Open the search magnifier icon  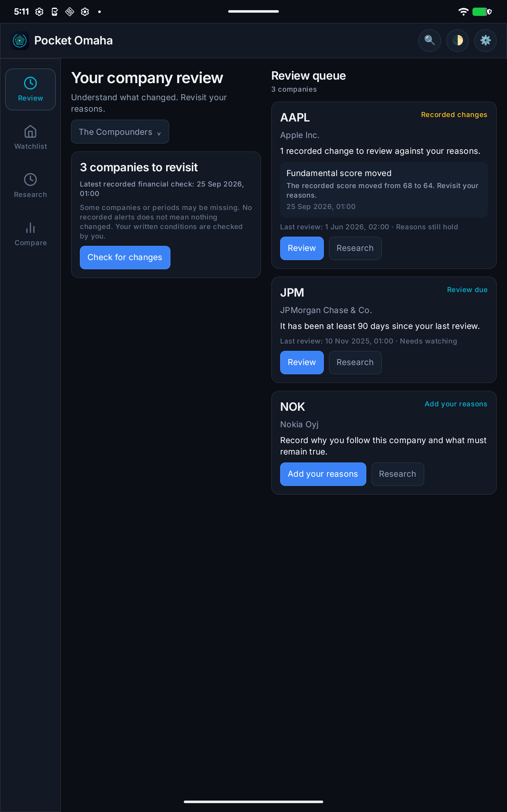pyautogui.click(x=430, y=41)
